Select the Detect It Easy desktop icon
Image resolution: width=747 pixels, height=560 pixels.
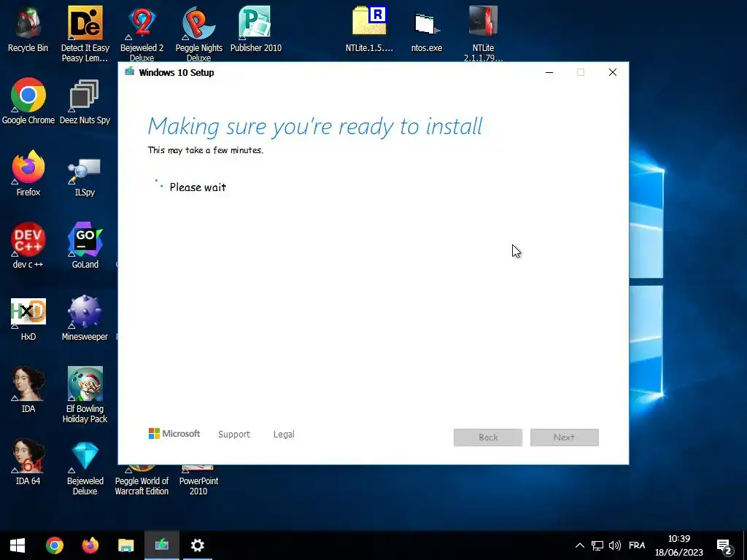[85, 34]
